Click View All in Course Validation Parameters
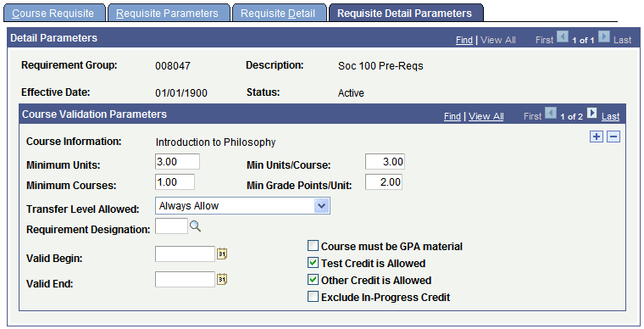The height and width of the screenshot is (329, 644). pyautogui.click(x=486, y=116)
